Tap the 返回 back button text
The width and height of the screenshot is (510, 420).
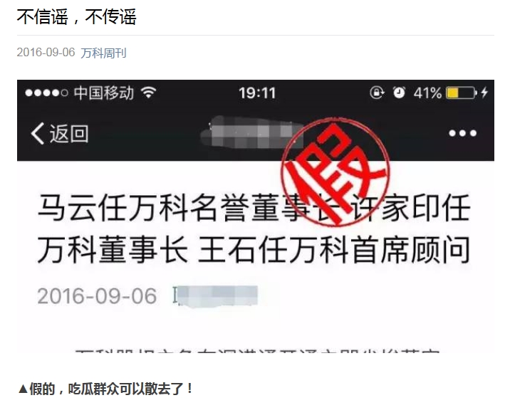(x=69, y=133)
